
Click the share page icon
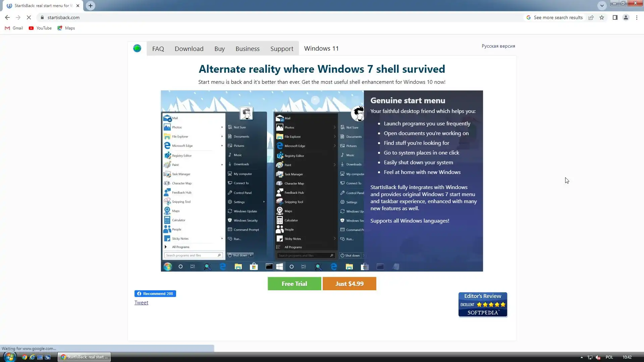pyautogui.click(x=591, y=17)
